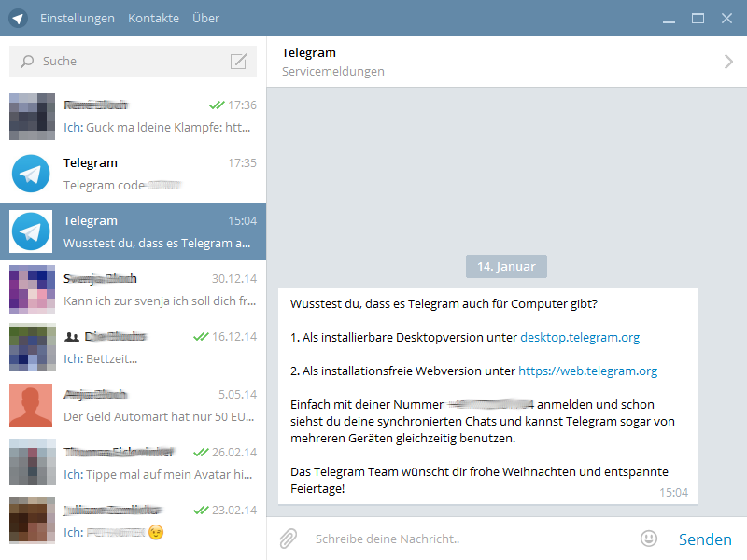Open the Über menu
747x560 pixels.
tap(205, 18)
